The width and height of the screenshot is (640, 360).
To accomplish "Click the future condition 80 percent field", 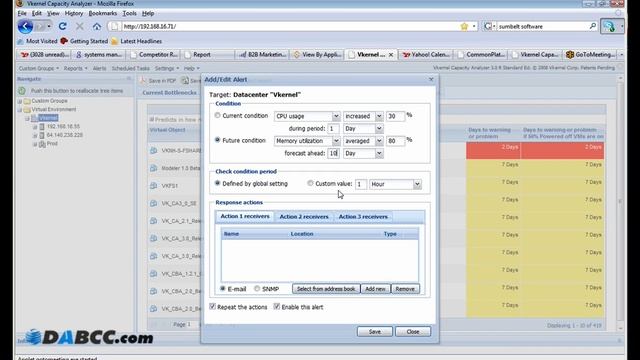I will coord(395,141).
